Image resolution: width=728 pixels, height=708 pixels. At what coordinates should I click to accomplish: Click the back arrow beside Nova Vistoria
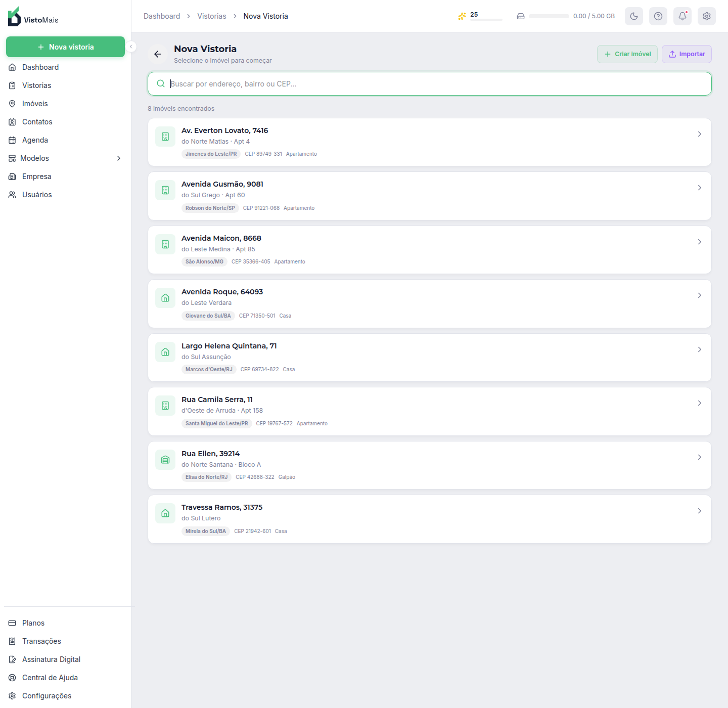[158, 54]
